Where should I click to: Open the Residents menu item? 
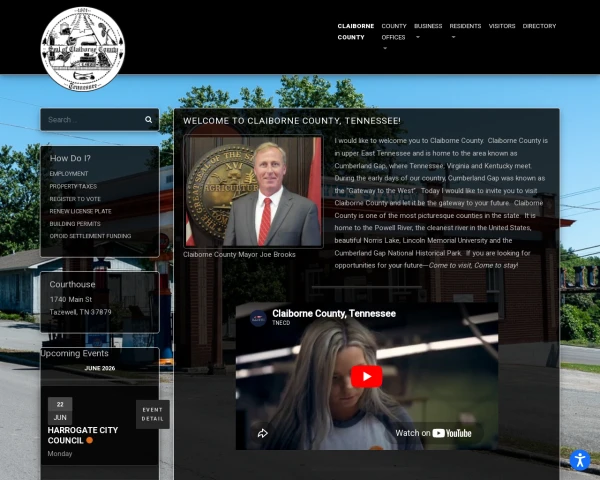[x=465, y=26]
